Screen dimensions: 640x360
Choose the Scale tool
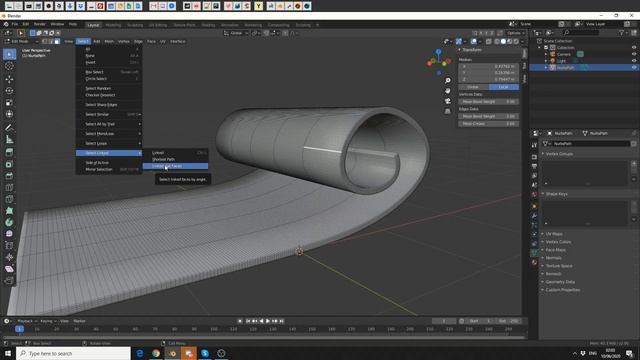[9, 102]
